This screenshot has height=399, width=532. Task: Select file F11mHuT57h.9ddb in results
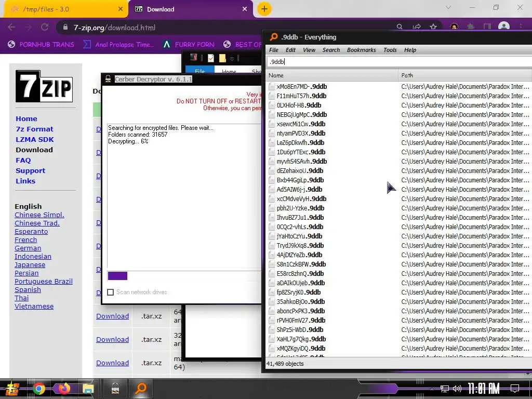pos(301,96)
